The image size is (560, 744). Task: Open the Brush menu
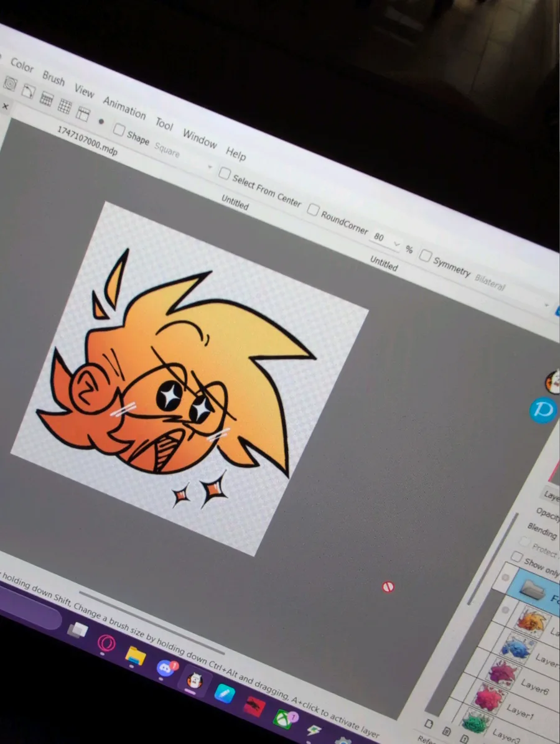click(53, 78)
